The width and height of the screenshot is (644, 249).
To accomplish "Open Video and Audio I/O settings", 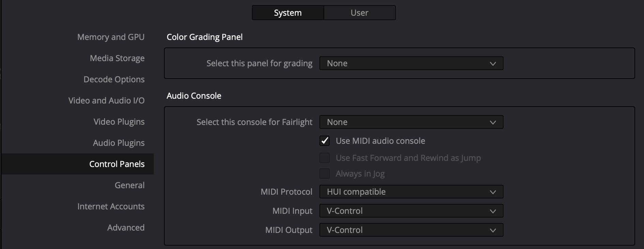I will 106,100.
